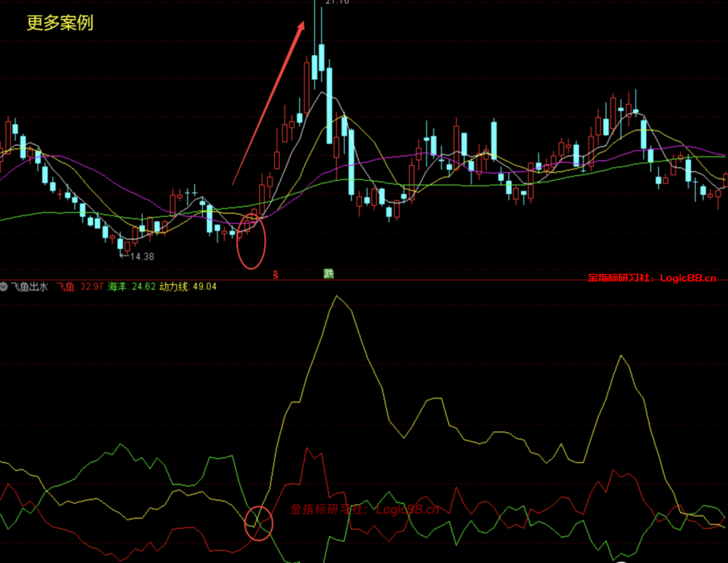Select the 飞鱼出水 indicator name
The width and height of the screenshot is (728, 563).
(29, 287)
